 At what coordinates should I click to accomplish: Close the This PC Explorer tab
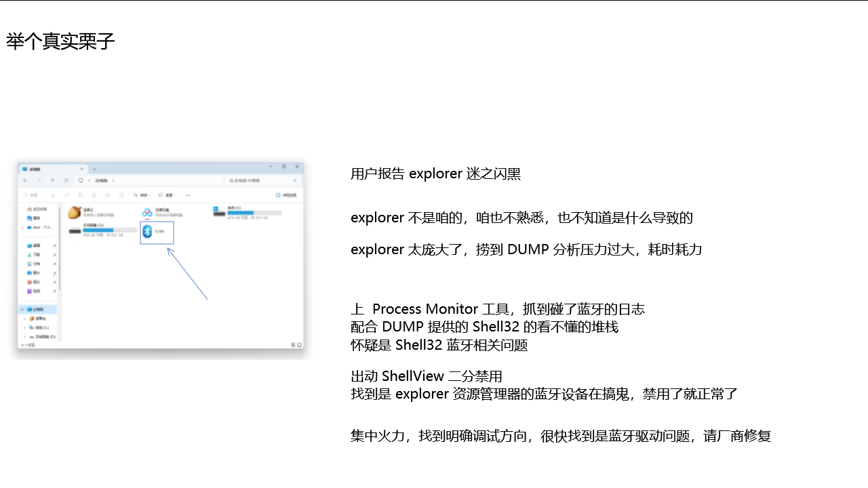(x=82, y=168)
